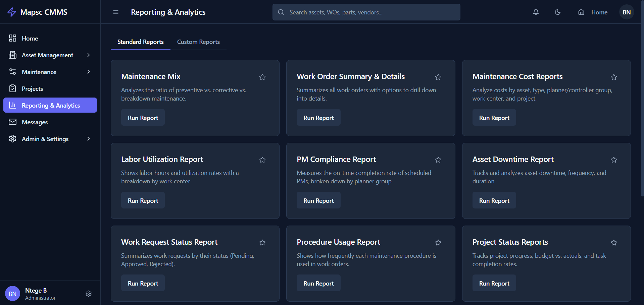
Task: Run the Maintenance Cost Reports
Action: [x=494, y=118]
